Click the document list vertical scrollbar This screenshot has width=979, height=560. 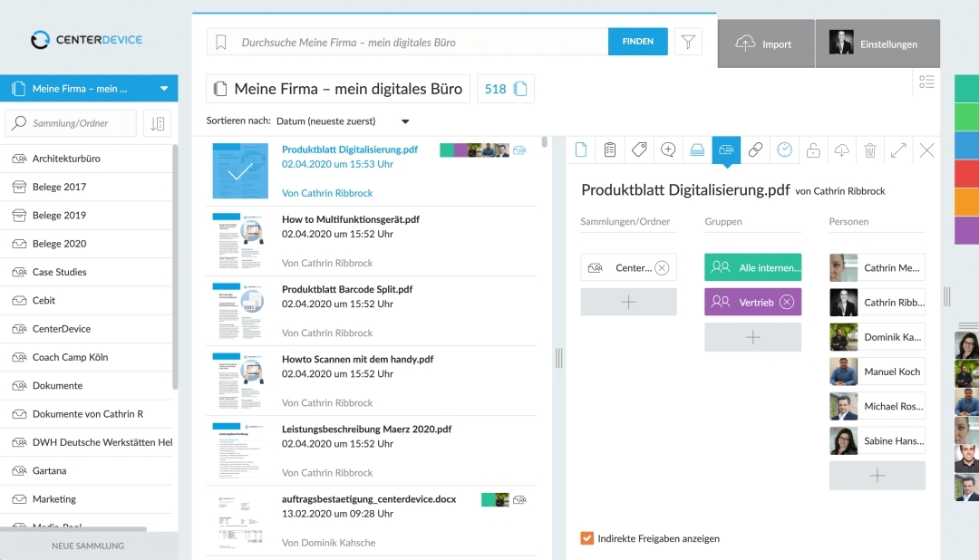(545, 142)
